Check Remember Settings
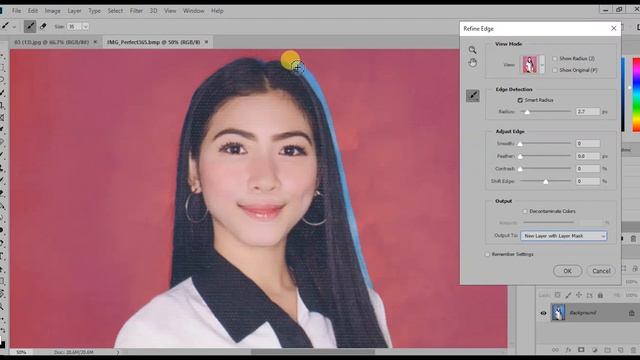This screenshot has height=360, width=640. click(x=487, y=254)
